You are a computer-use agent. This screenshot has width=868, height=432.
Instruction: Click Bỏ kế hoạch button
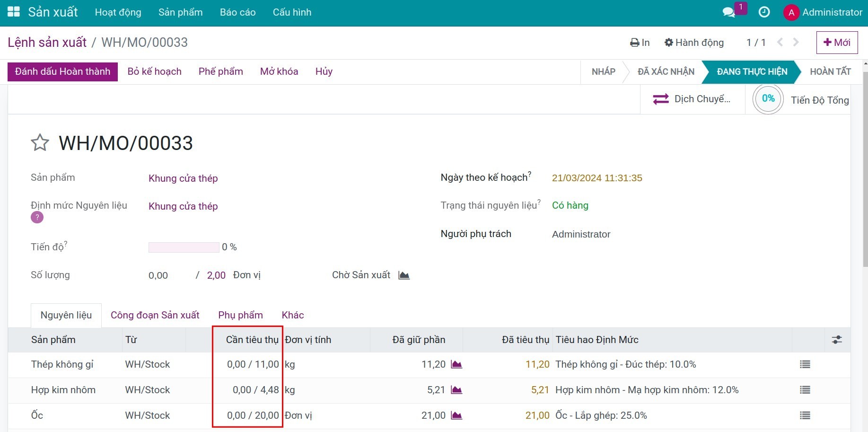click(x=155, y=71)
